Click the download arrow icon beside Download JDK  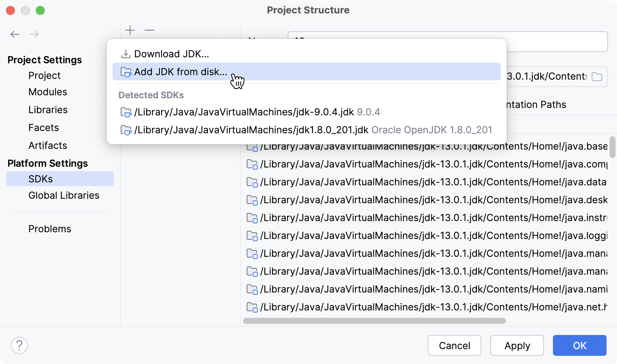[126, 54]
